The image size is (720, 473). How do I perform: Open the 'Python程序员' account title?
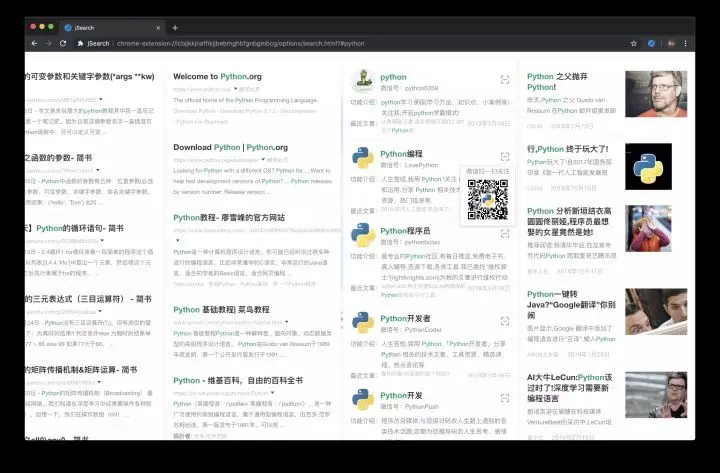(x=405, y=231)
